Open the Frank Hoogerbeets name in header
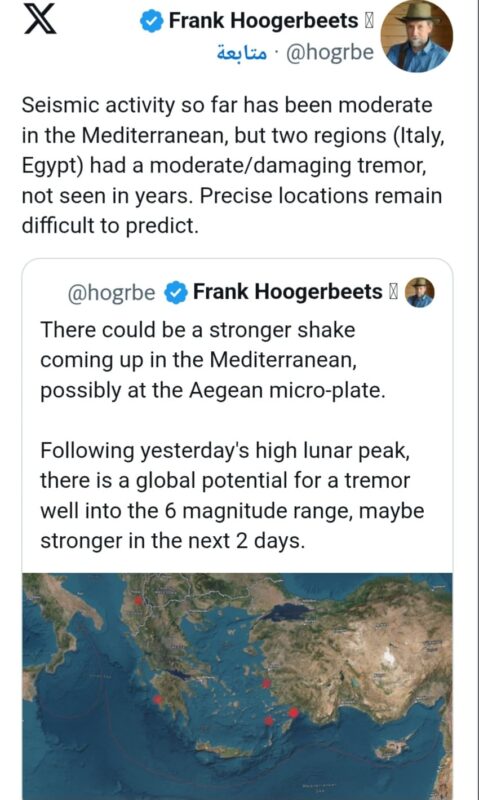 [264, 21]
